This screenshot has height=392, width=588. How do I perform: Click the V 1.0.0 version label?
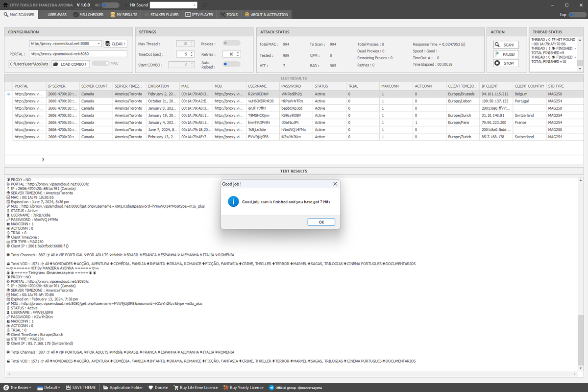84,5
